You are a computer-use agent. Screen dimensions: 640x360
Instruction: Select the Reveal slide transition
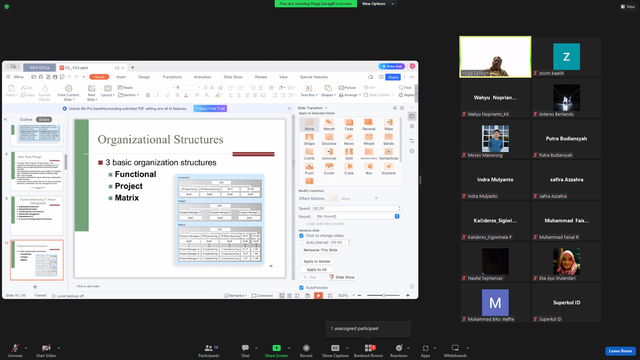[369, 124]
